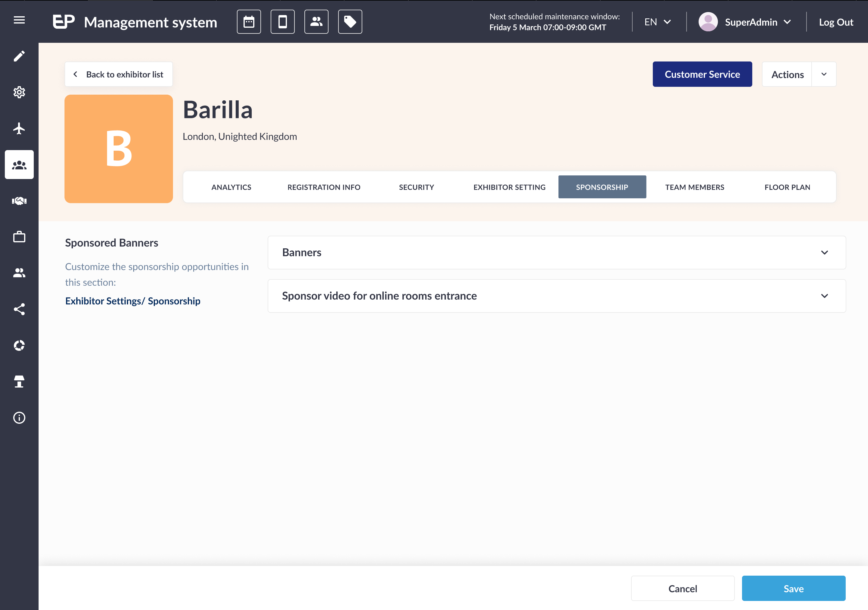
Task: Select the pencil edit icon in the sidebar
Action: point(19,56)
